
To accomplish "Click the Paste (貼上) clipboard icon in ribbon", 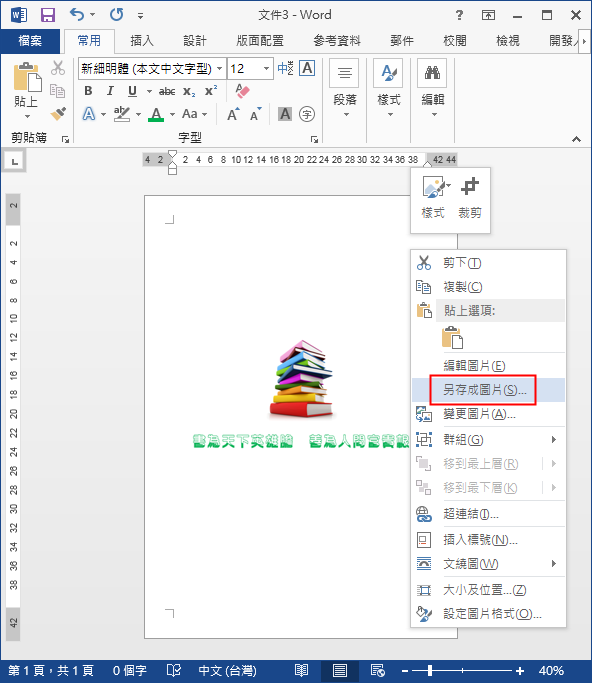I will [27, 78].
